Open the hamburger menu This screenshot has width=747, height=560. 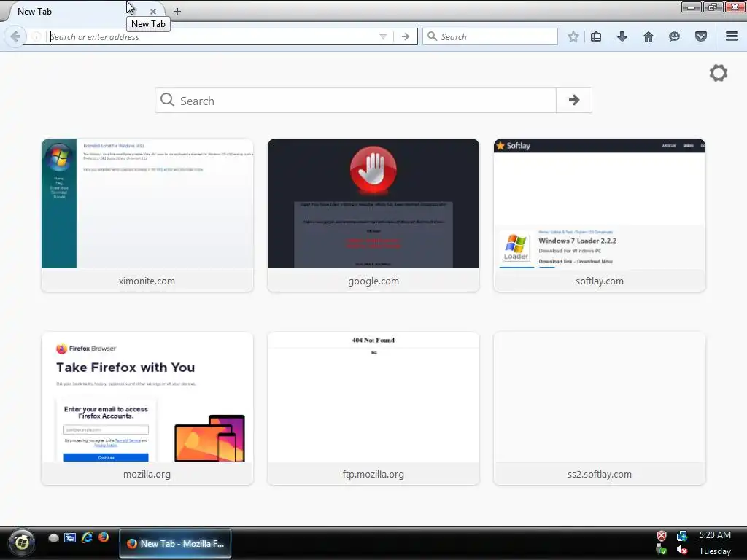tap(732, 36)
